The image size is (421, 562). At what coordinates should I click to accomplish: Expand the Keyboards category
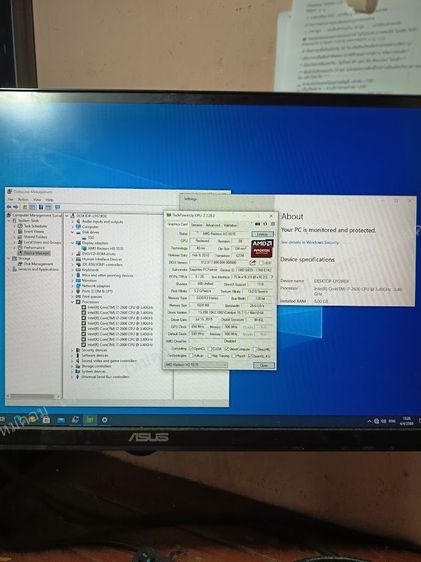pos(73,270)
